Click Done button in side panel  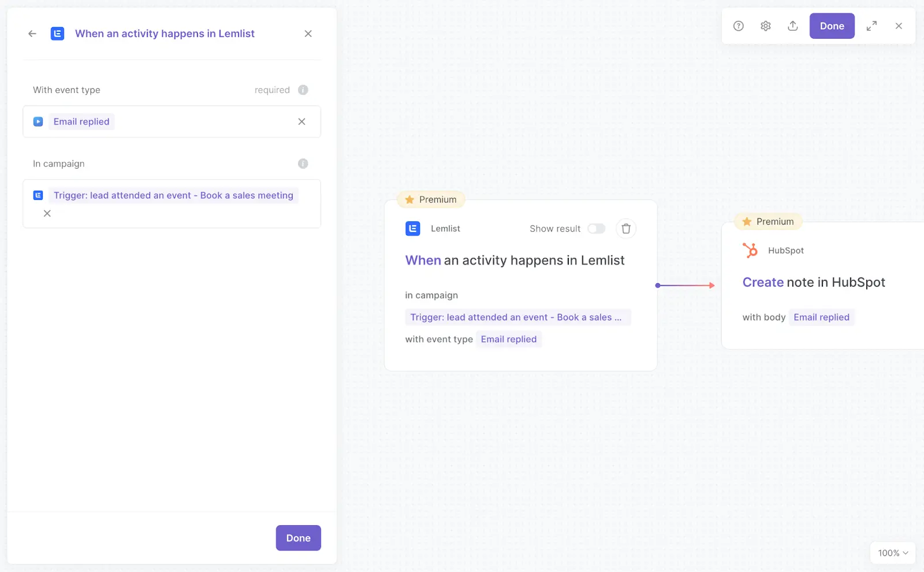click(299, 538)
